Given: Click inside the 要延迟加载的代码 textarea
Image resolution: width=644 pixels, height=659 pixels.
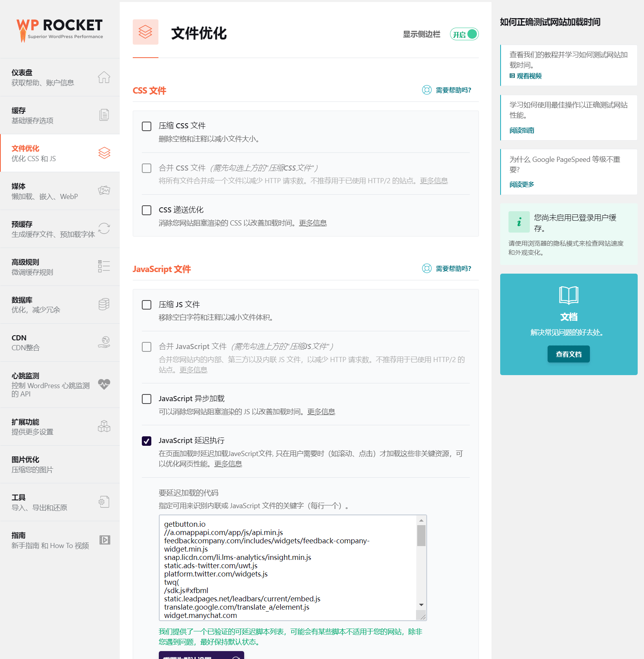Looking at the screenshot, I should click(293, 568).
